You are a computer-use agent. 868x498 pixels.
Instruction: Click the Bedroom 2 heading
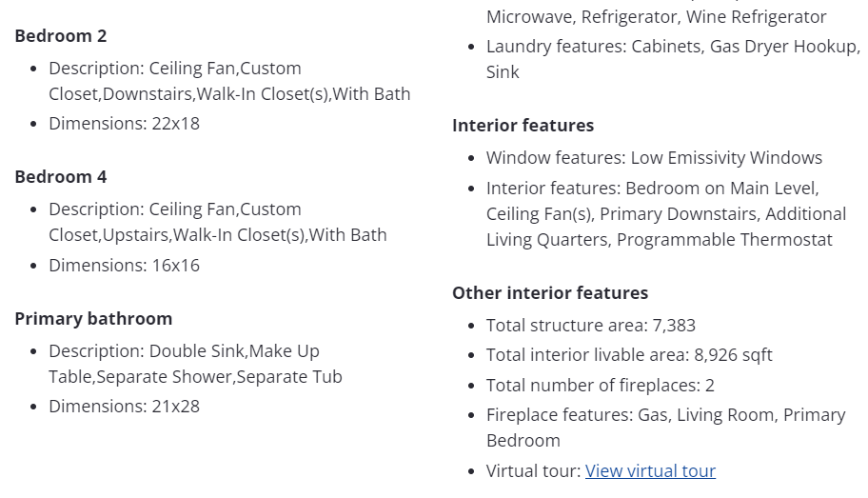(x=61, y=36)
